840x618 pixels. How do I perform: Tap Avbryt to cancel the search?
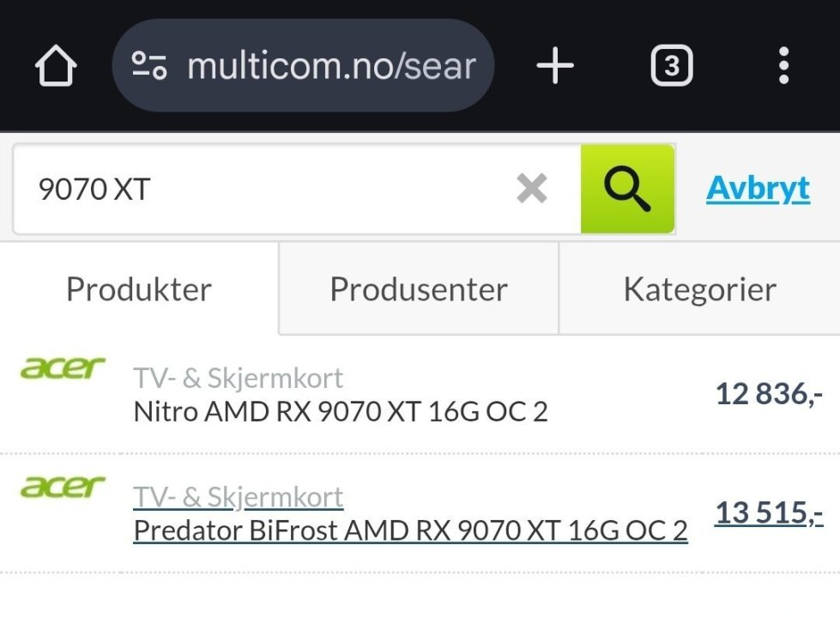[x=757, y=188]
